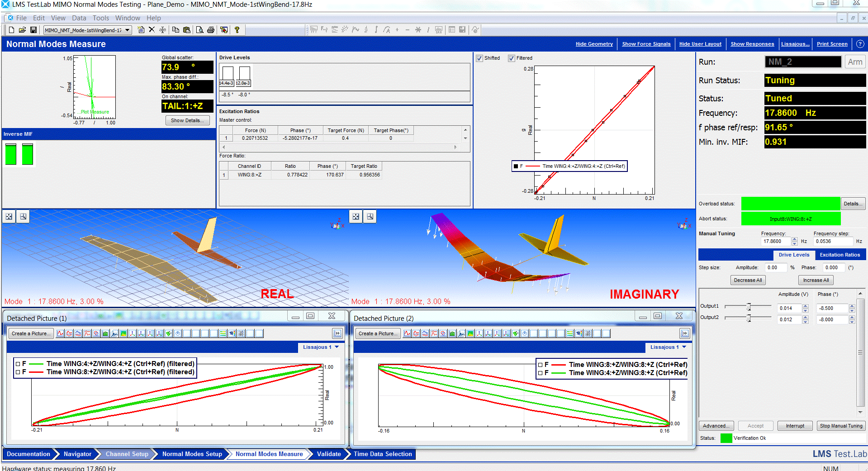The image size is (868, 471).
Task: Toggle the Shifted checkbox
Action: click(480, 58)
